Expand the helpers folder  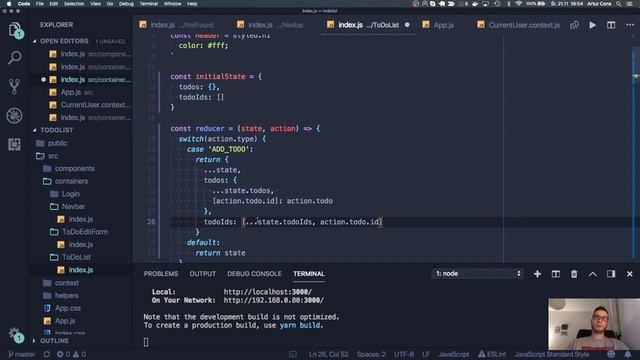[67, 296]
